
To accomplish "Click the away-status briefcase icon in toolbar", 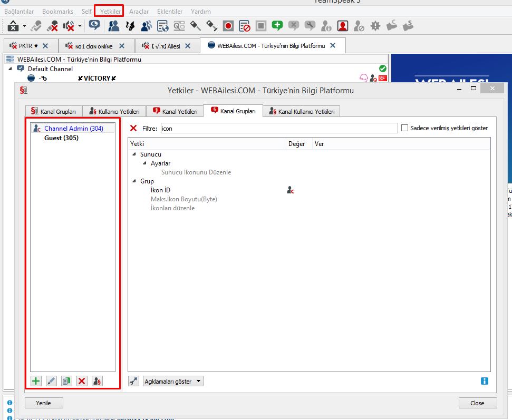I will click(13, 26).
